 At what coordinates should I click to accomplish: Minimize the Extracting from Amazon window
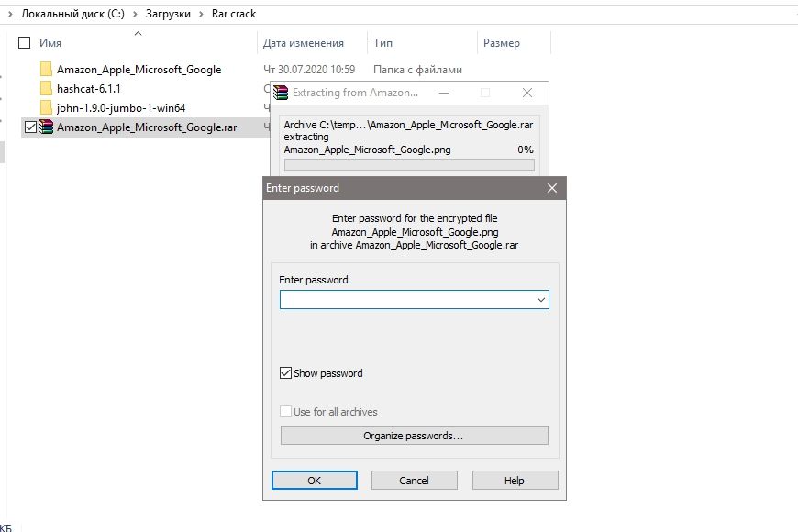tap(444, 93)
